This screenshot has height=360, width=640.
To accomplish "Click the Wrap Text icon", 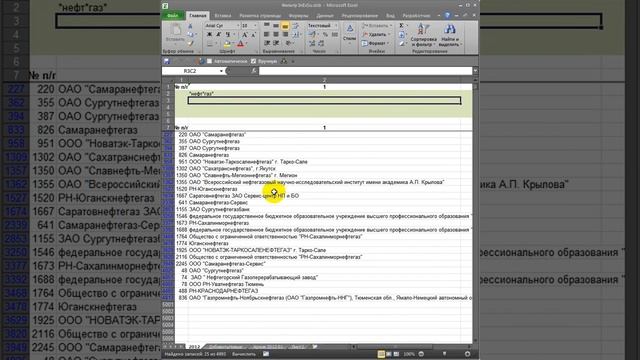I will [x=296, y=26].
